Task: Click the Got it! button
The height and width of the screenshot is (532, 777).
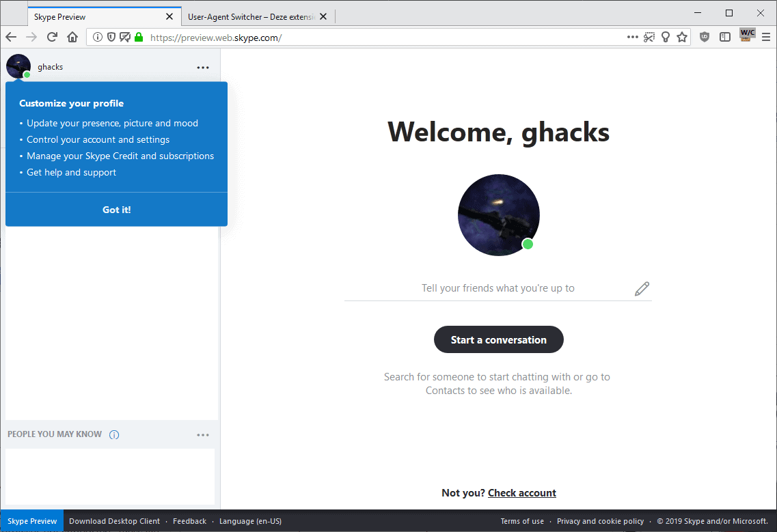Action: coord(116,210)
